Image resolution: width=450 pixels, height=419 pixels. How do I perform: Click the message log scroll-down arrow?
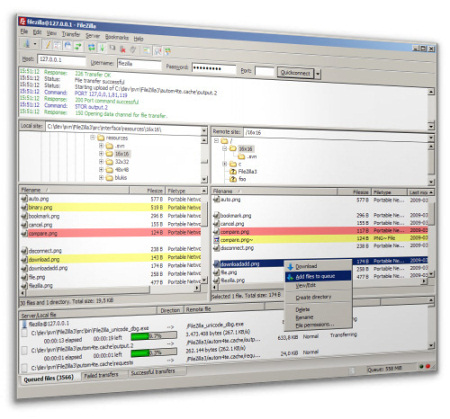click(431, 126)
